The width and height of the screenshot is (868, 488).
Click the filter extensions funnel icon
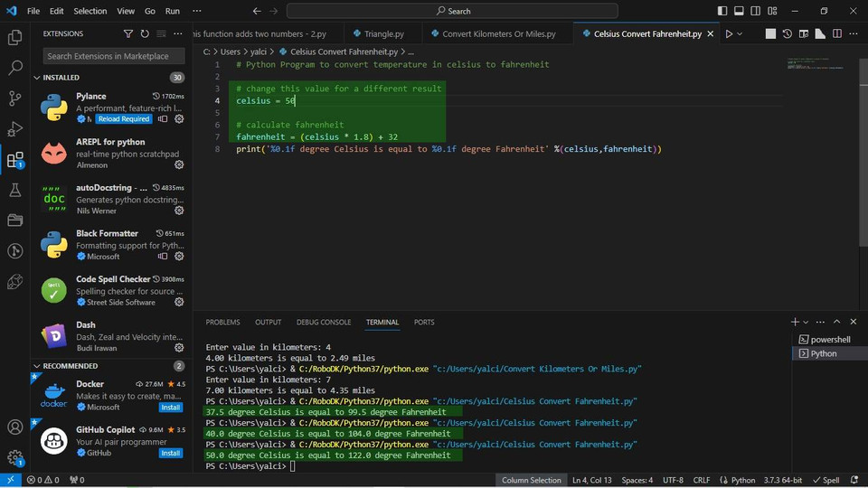click(128, 33)
